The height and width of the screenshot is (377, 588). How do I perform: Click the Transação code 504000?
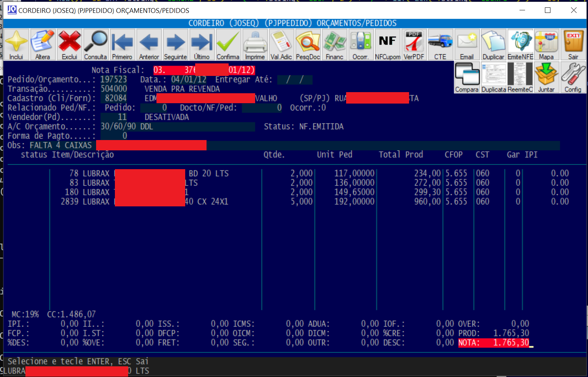[114, 89]
